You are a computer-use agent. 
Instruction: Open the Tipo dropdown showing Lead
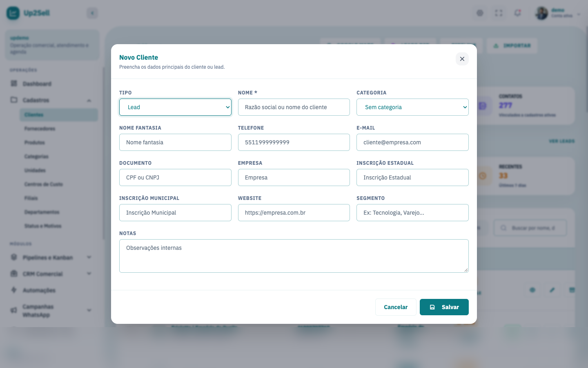175,107
